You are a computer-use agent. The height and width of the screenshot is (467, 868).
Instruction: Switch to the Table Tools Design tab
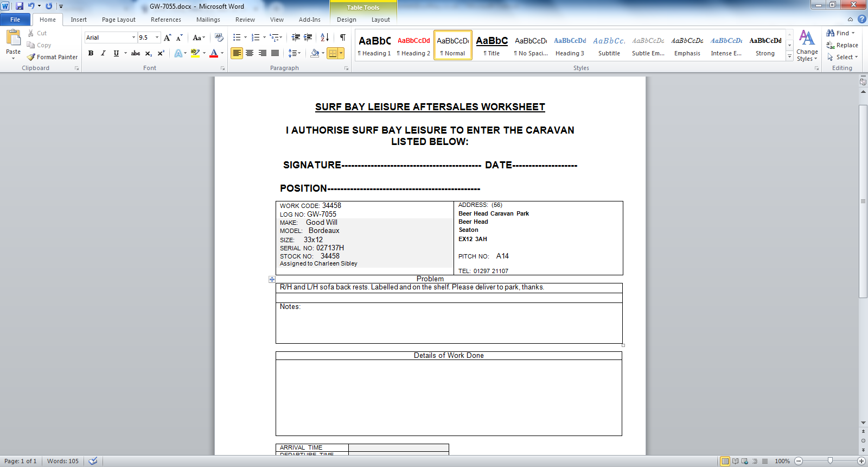(x=347, y=20)
